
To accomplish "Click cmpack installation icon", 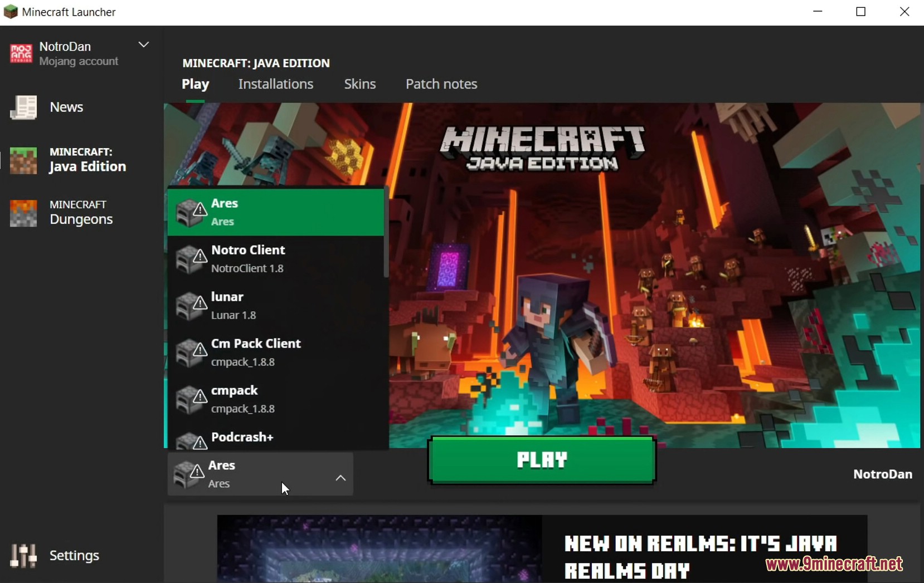I will [191, 399].
